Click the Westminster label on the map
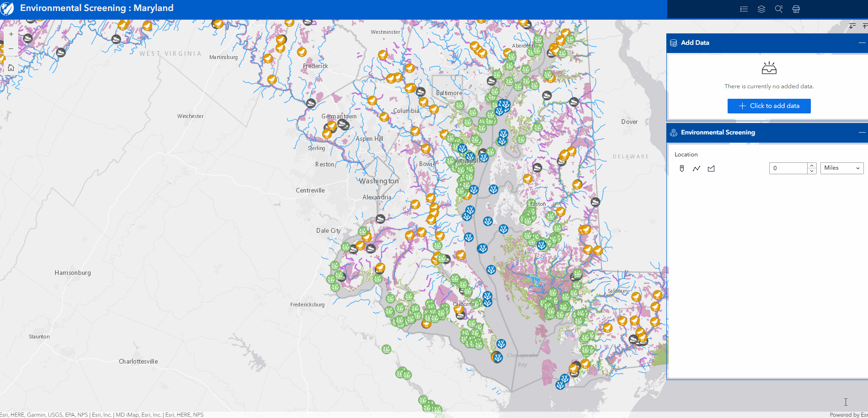Screen dimensions: 868x418 pos(386,32)
